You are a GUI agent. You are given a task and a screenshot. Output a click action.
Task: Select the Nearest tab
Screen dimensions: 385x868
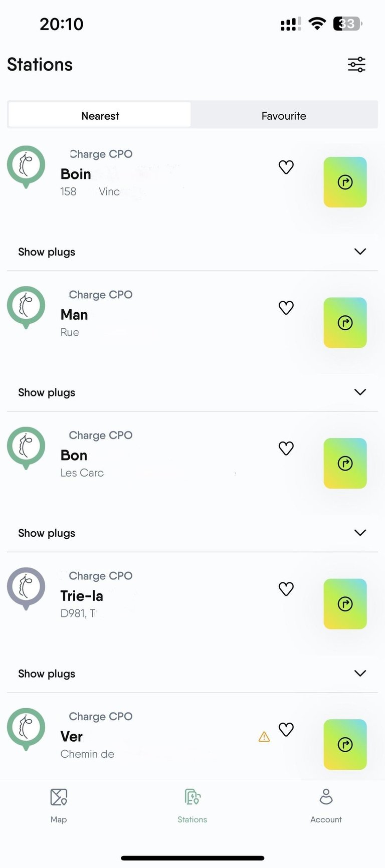coord(100,116)
